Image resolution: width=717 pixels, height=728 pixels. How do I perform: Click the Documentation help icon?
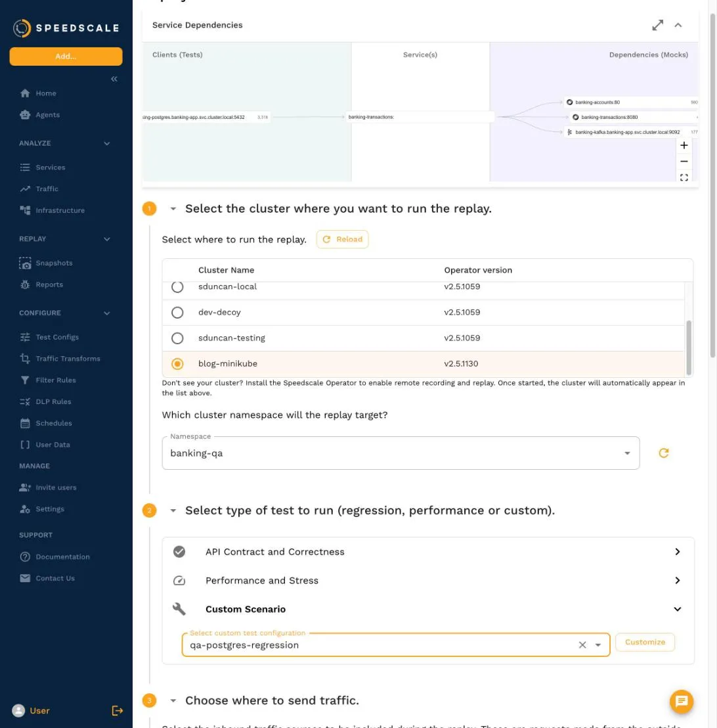pyautogui.click(x=25, y=557)
